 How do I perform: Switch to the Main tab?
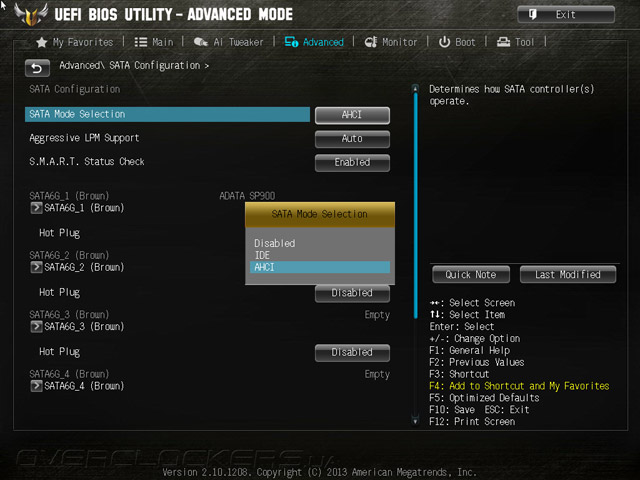tap(154, 42)
